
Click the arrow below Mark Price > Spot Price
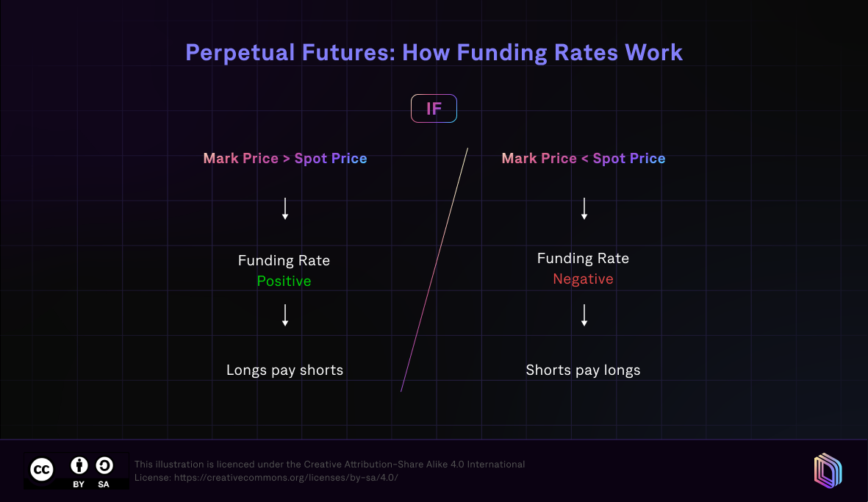285,209
